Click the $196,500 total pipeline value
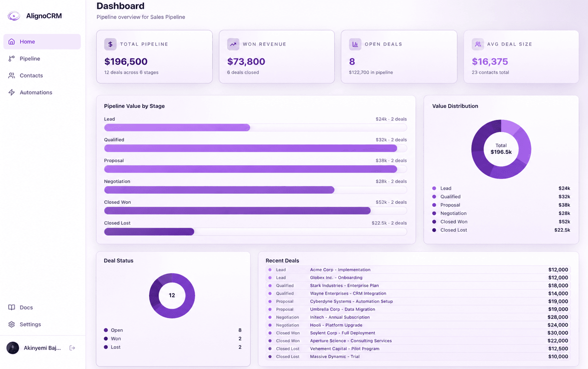The image size is (588, 369). [x=126, y=62]
